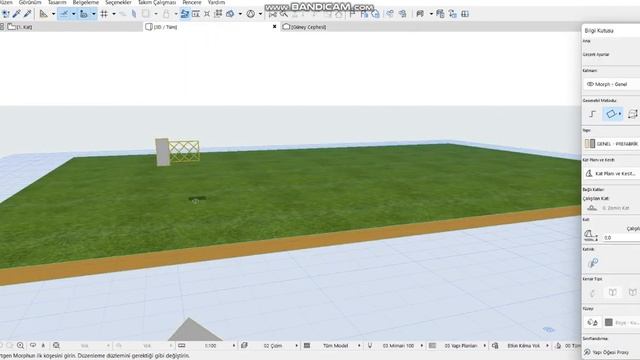Click the surface override icon under Yüzey

click(592, 322)
